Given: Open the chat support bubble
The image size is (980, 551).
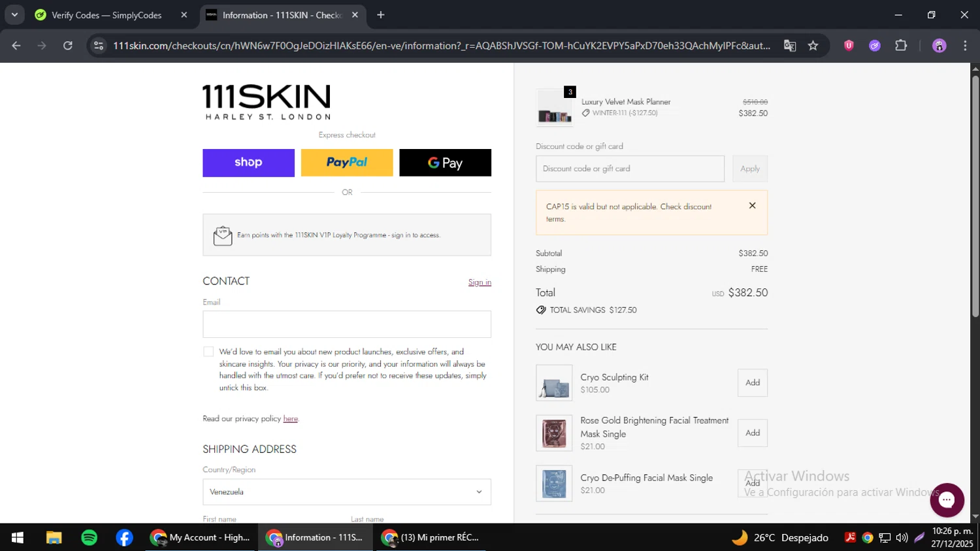Looking at the screenshot, I should click(947, 500).
